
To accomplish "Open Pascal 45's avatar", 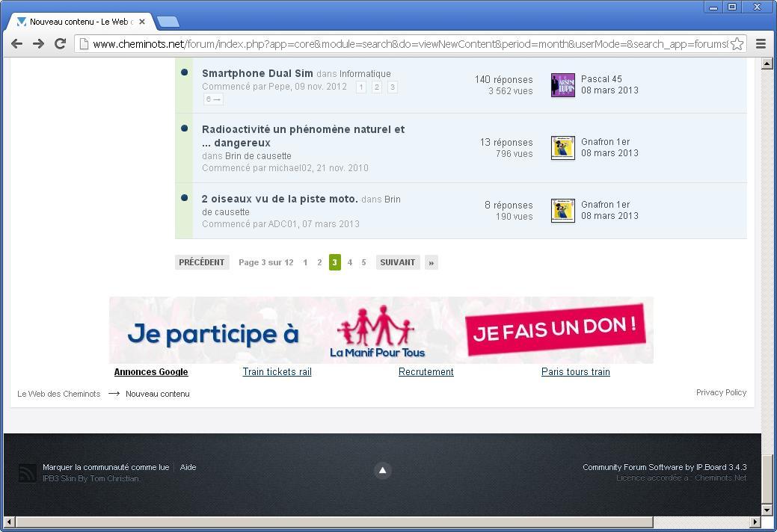I will [562, 85].
